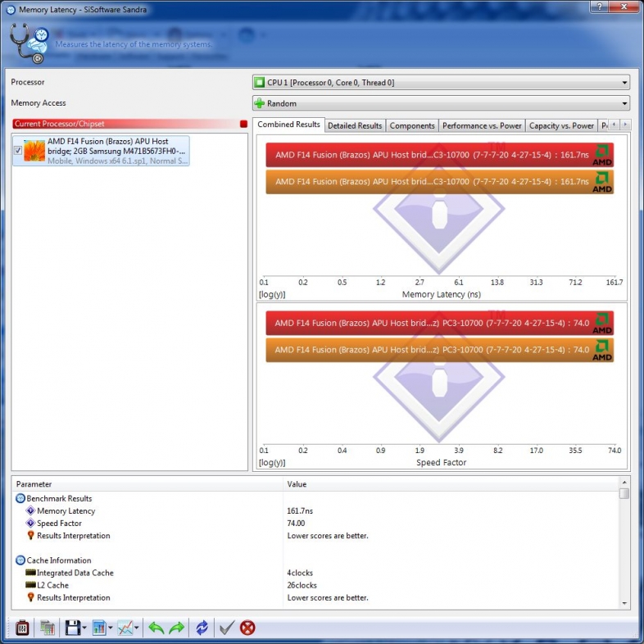This screenshot has height=644, width=644.
Task: Click the floppy disk save icon
Action: tap(73, 628)
